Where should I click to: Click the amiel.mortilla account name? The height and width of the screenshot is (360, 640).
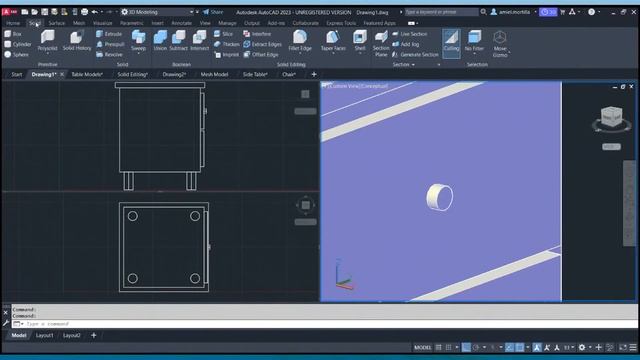514,12
